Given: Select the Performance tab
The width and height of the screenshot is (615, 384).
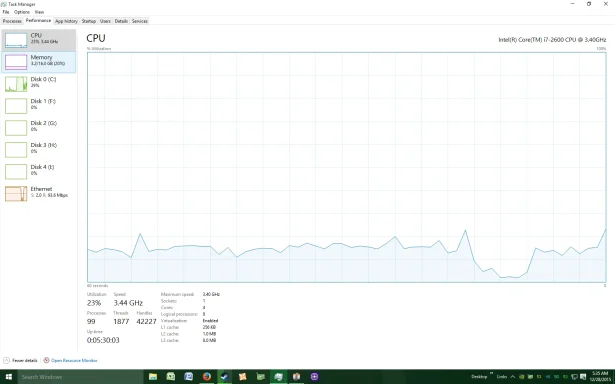Looking at the screenshot, I should coord(38,20).
